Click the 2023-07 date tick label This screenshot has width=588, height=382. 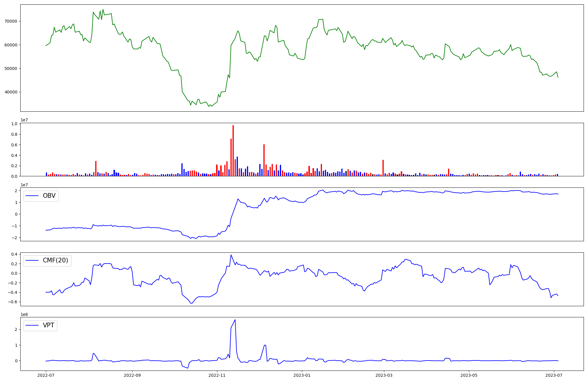point(554,375)
